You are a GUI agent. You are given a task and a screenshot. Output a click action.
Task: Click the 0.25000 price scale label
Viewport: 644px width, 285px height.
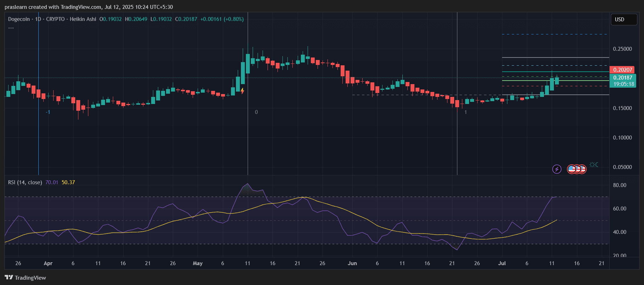[x=622, y=49]
